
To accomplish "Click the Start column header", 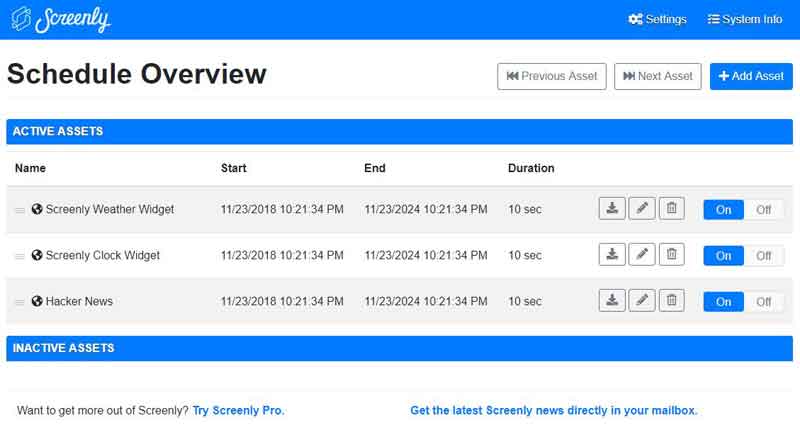I will [234, 168].
